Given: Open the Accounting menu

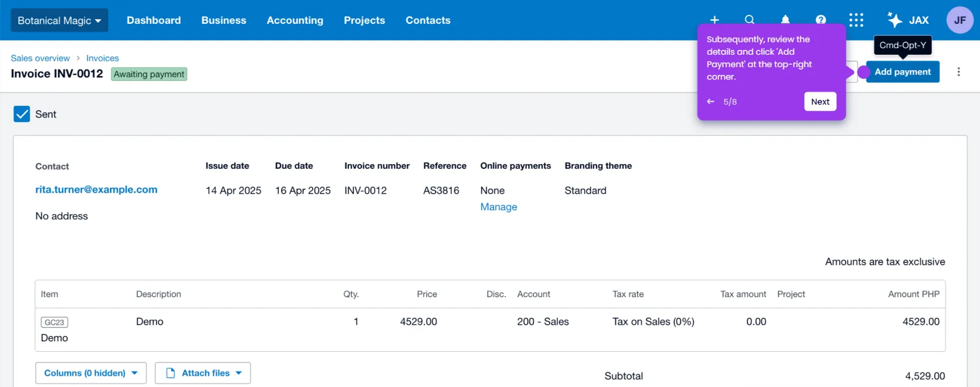Looking at the screenshot, I should click(x=295, y=20).
